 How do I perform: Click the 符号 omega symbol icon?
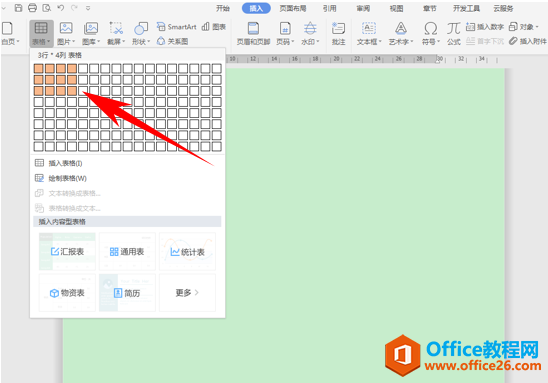pyautogui.click(x=431, y=28)
